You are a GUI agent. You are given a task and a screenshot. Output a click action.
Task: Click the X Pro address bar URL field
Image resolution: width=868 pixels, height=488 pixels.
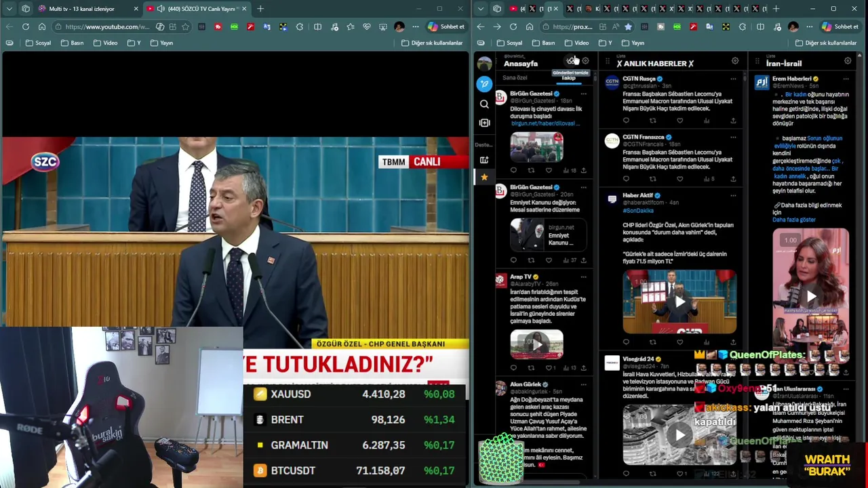(x=572, y=26)
